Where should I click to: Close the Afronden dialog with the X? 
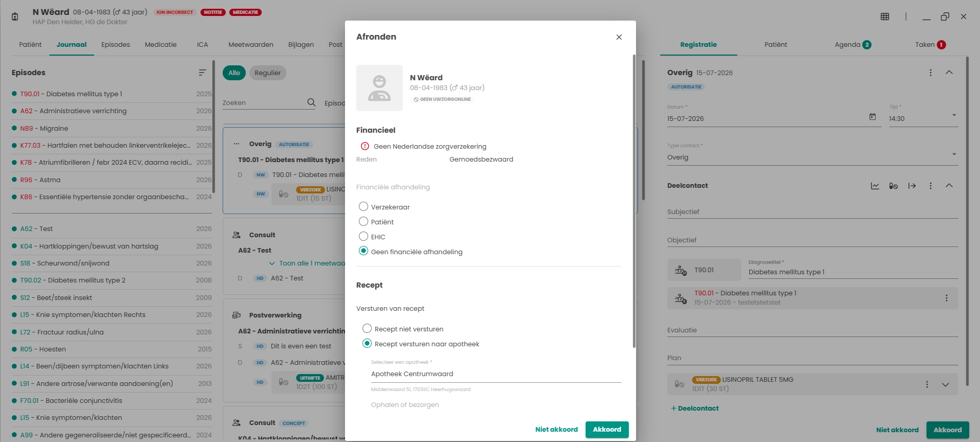619,37
